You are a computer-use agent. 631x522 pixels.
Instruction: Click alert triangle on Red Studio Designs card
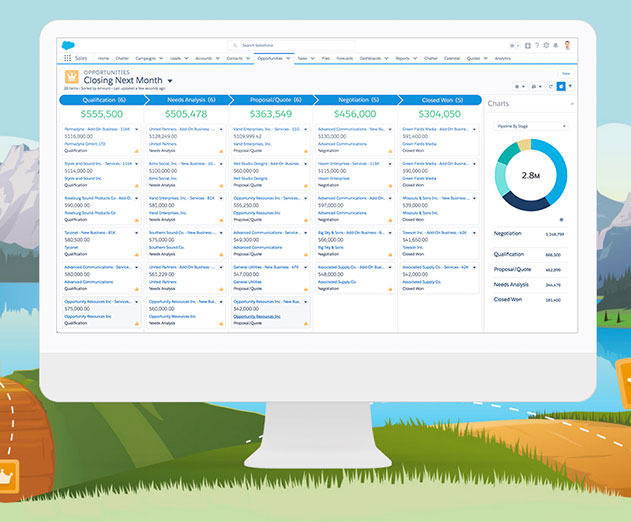click(x=306, y=186)
